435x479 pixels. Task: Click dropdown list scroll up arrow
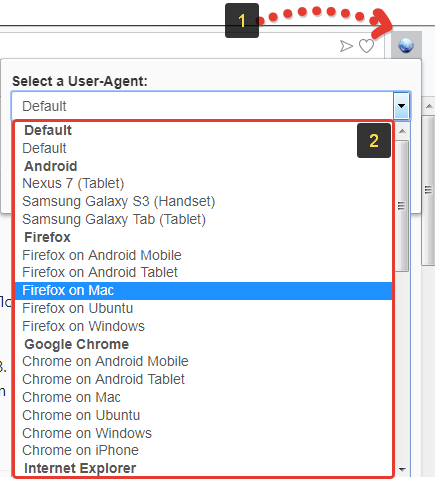click(402, 131)
